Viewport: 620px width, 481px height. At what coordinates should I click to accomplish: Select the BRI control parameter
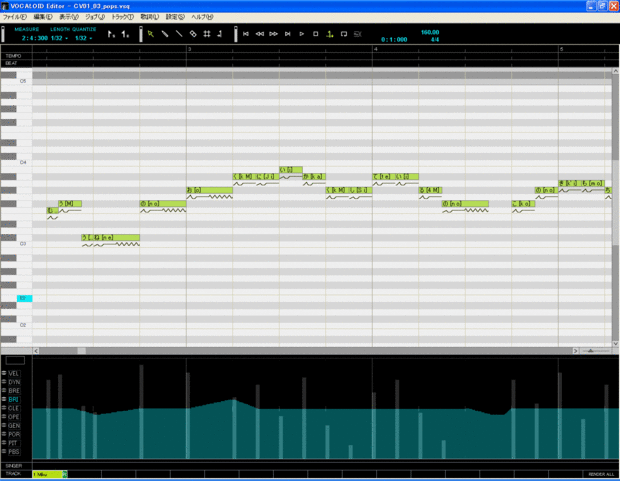[13, 400]
